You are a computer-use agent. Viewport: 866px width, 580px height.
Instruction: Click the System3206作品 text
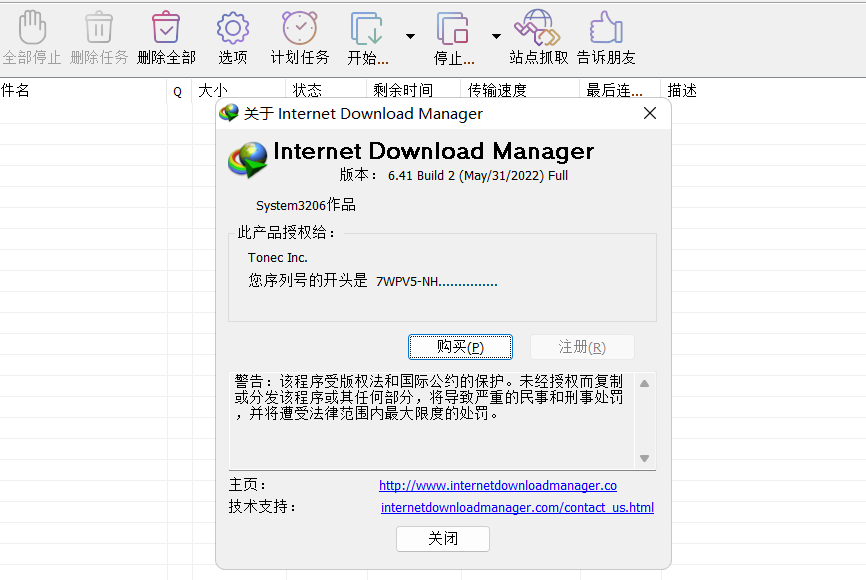[305, 205]
